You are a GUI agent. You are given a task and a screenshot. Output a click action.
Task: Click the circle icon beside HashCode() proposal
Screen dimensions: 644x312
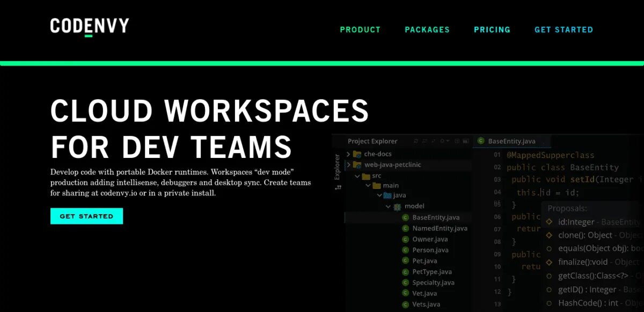[x=549, y=303]
